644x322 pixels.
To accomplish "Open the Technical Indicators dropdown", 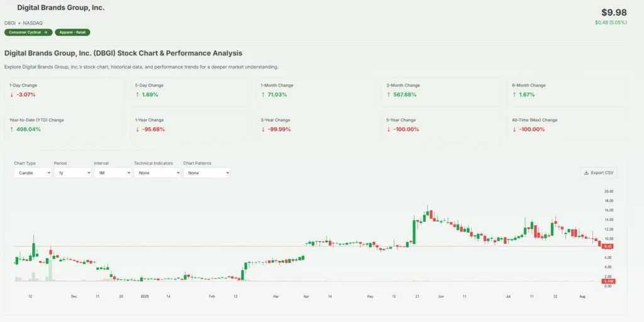I will [x=157, y=172].
